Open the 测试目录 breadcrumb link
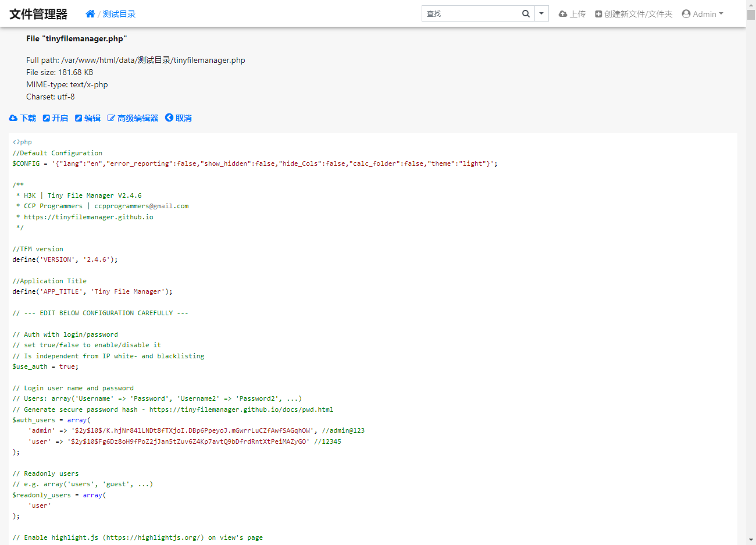Viewport: 756px width, 545px height. point(119,14)
